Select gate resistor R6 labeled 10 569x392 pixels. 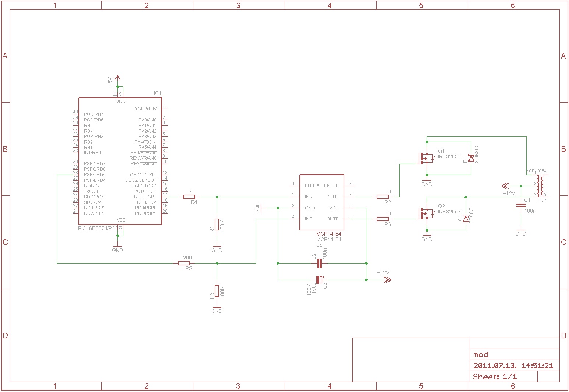[383, 219]
